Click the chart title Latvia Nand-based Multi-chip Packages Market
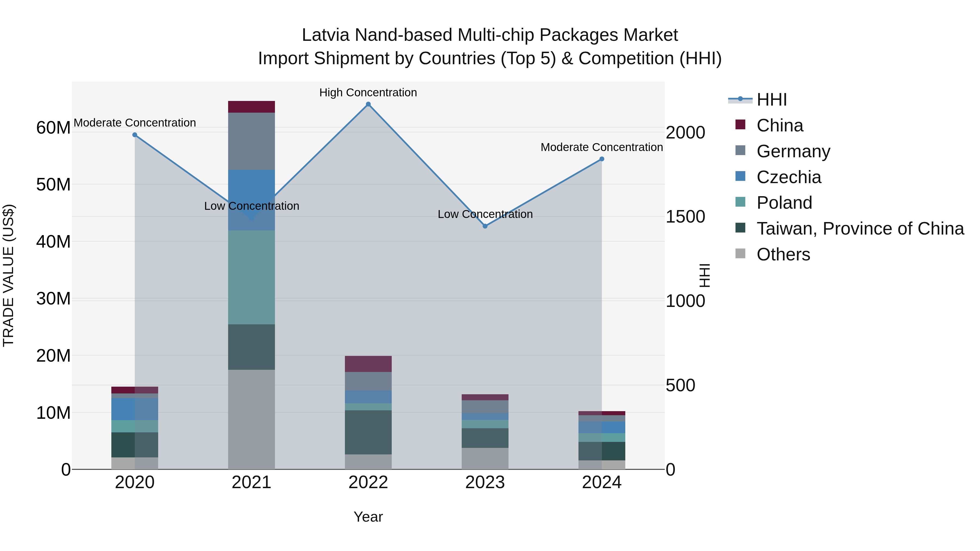The width and height of the screenshot is (980, 551). 490,35
